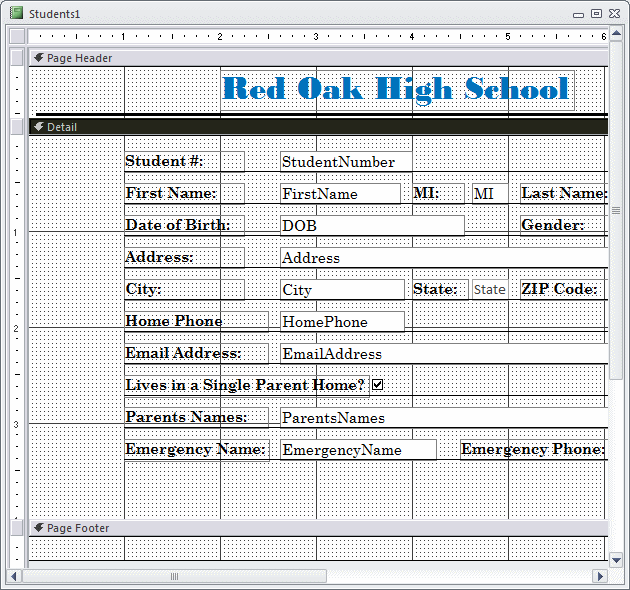Select the Emergency Name: label

tap(197, 450)
